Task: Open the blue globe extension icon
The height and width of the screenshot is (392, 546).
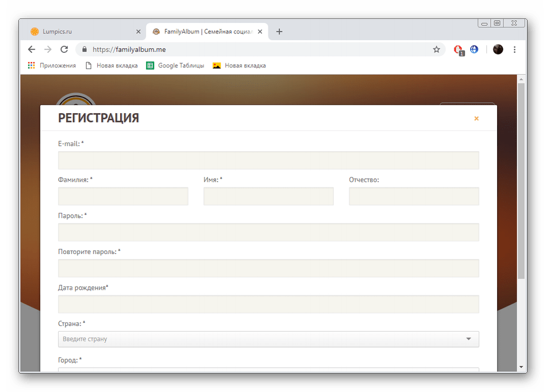Action: pos(474,49)
